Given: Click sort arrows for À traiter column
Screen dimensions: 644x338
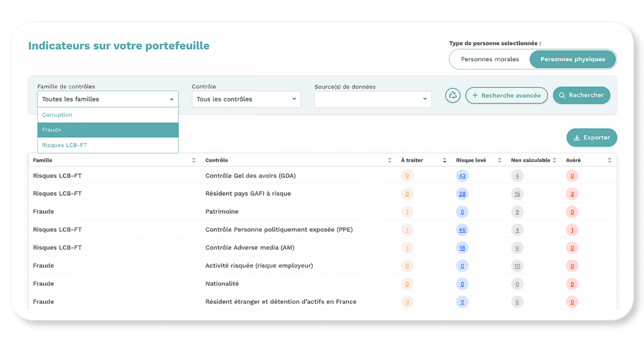Looking at the screenshot, I should pyautogui.click(x=444, y=160).
